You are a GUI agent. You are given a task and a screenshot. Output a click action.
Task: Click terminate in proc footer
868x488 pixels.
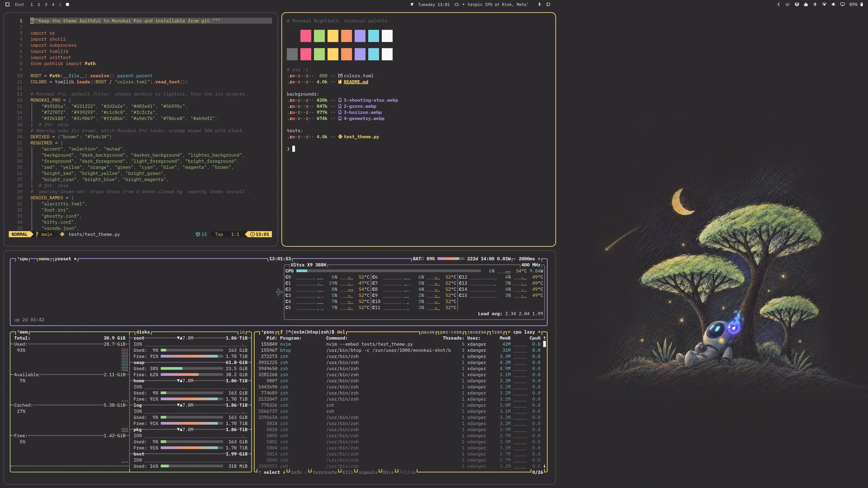coord(325,472)
